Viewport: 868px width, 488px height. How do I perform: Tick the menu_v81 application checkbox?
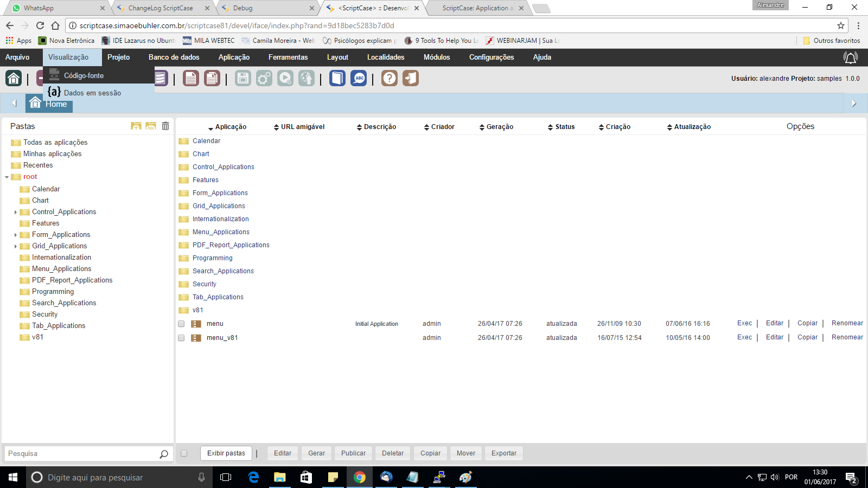pos(181,338)
